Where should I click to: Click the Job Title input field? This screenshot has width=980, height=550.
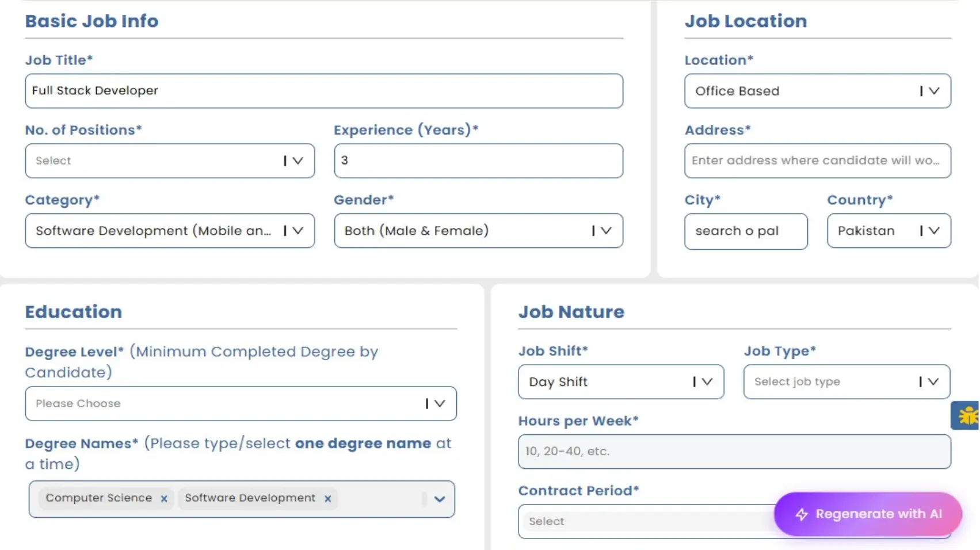[x=324, y=91]
